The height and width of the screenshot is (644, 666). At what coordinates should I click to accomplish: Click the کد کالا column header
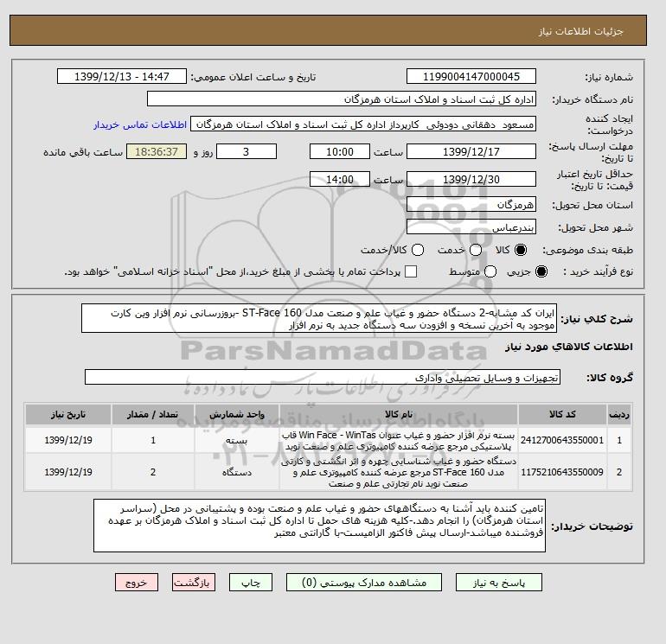pos(562,414)
